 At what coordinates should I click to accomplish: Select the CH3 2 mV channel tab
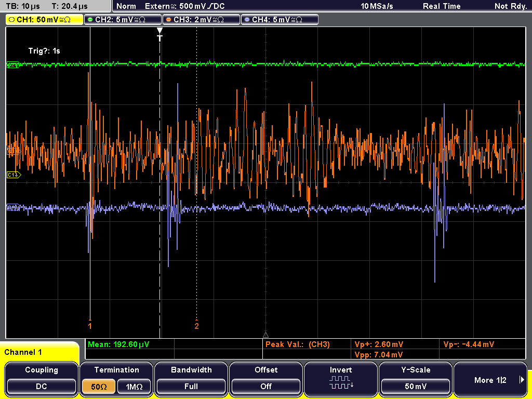201,20
